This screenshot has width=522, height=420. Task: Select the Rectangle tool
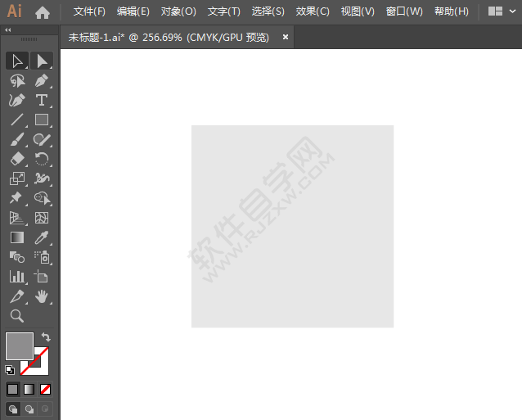[x=42, y=120]
